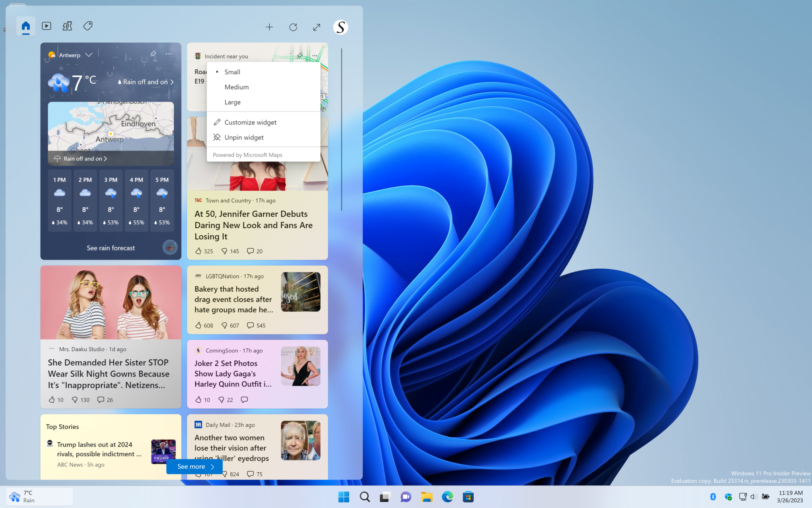Viewport: 812px width, 508px height.
Task: Open more options on the weather widget
Action: pyautogui.click(x=168, y=54)
